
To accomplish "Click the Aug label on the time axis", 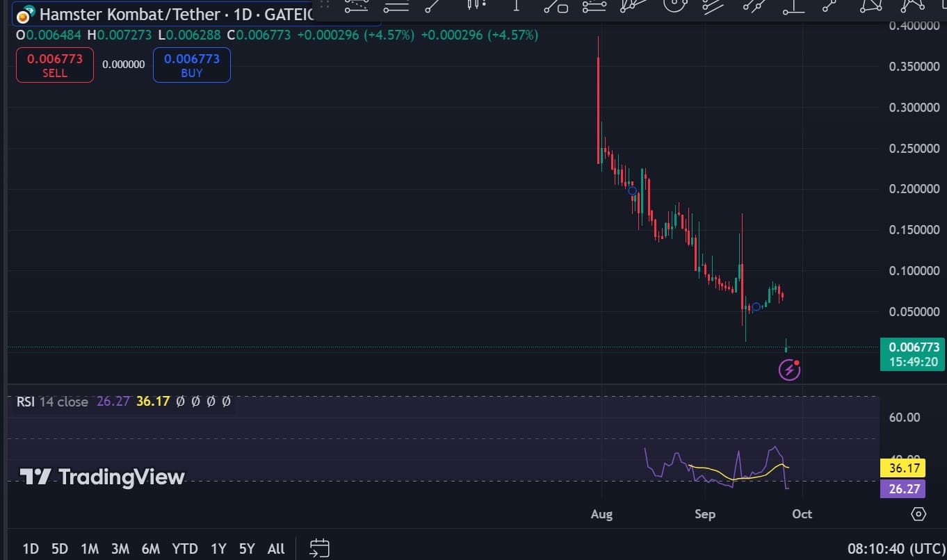I will tap(601, 514).
